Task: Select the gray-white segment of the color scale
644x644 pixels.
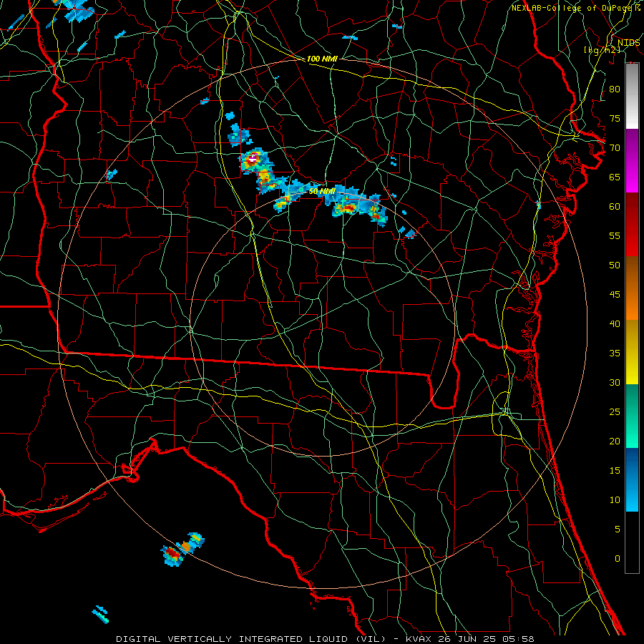Action: tap(632, 96)
